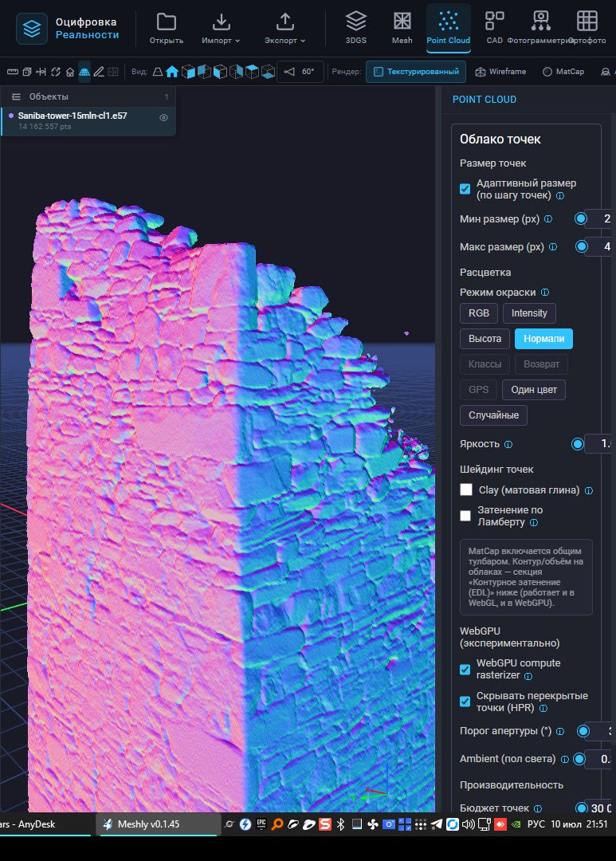The width and height of the screenshot is (616, 861).
Task: Select the Нормали coloring button
Action: 543,339
